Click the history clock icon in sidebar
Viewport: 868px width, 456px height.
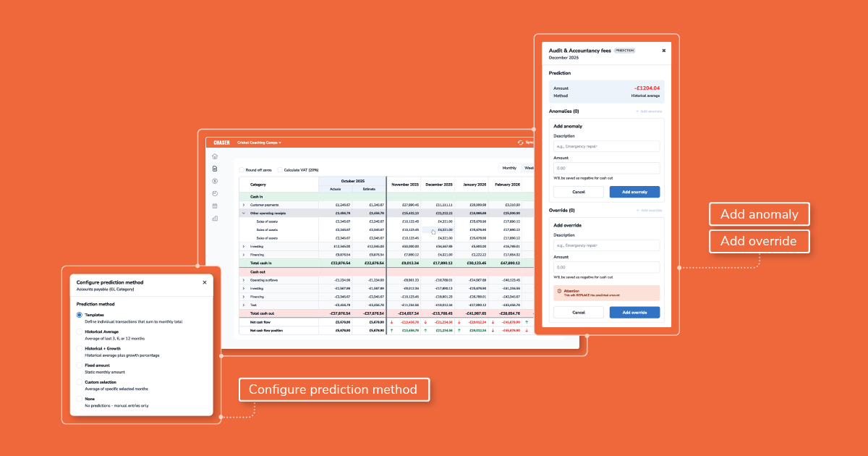(x=215, y=194)
